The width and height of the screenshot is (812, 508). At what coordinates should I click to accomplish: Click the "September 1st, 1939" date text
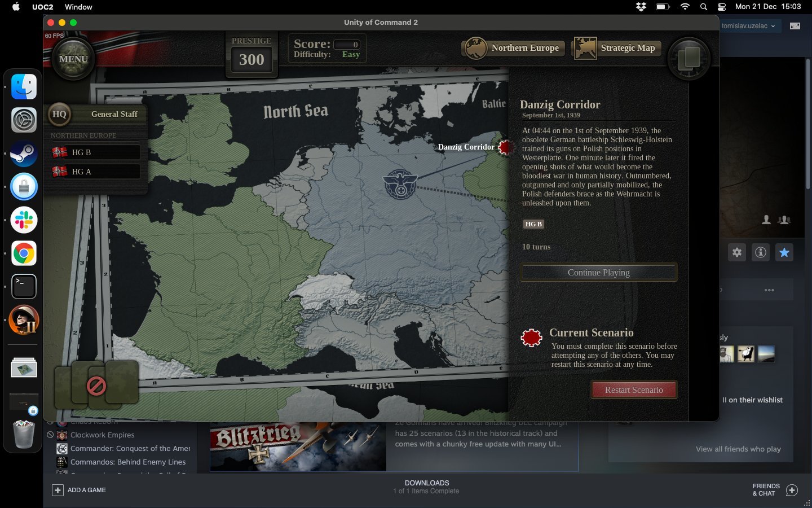point(551,115)
